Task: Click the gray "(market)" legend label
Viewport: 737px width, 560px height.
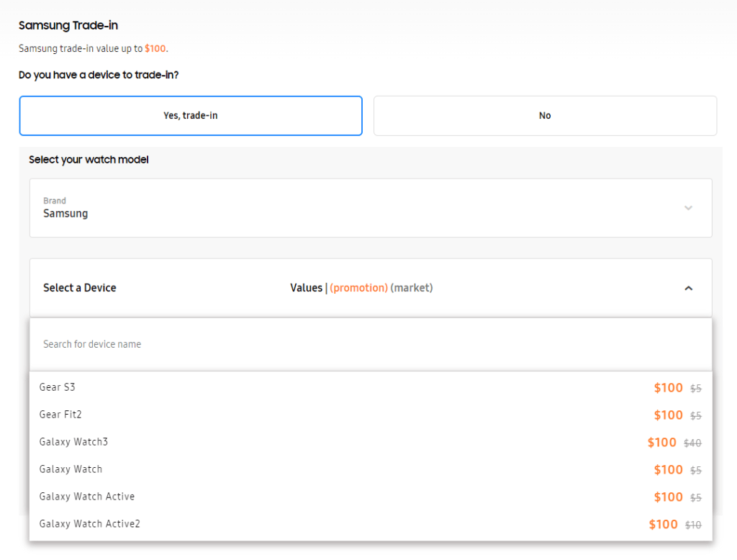Action: coord(412,288)
